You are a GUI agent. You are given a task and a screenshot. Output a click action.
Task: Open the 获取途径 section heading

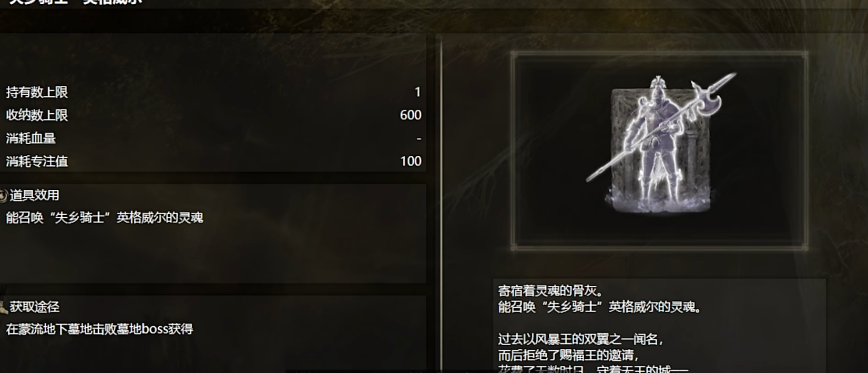(34, 307)
